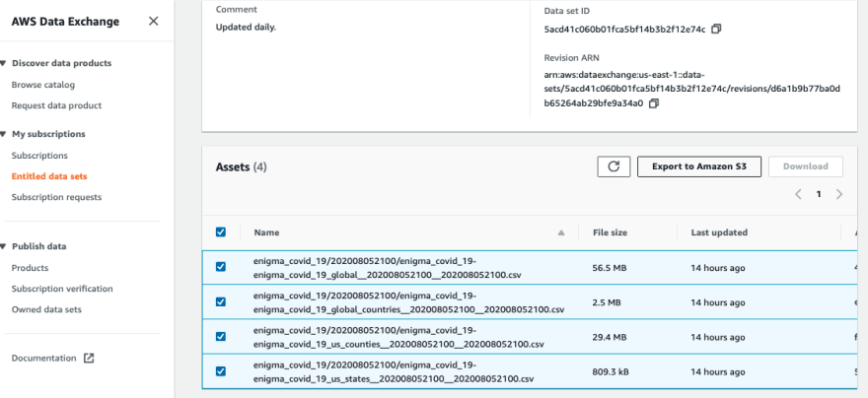Viewport: 868px width, 398px height.
Task: Click the us_counties csv file name
Action: click(398, 337)
